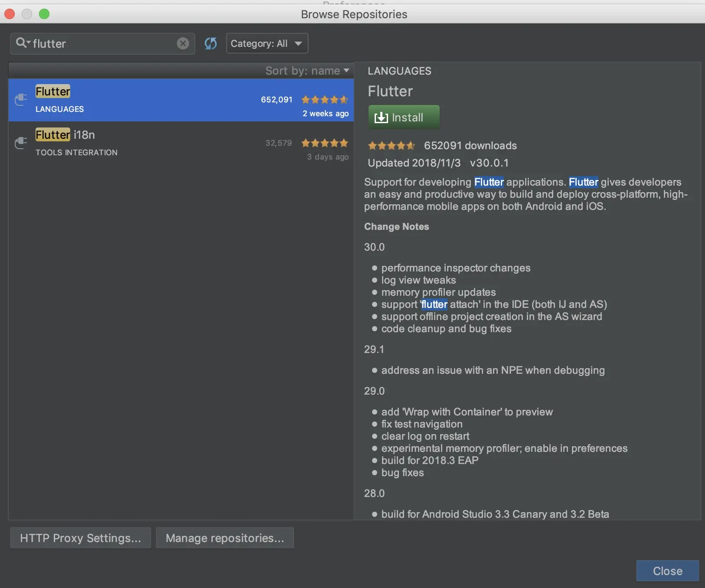Screen dimensions: 705x588
Task: Open search history dropdown arrow
Action: (x=29, y=42)
